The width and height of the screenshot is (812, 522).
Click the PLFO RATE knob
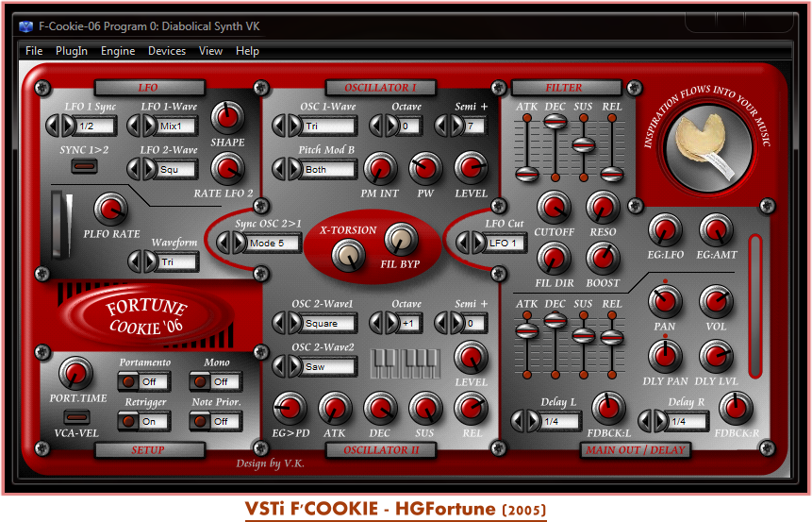(111, 209)
